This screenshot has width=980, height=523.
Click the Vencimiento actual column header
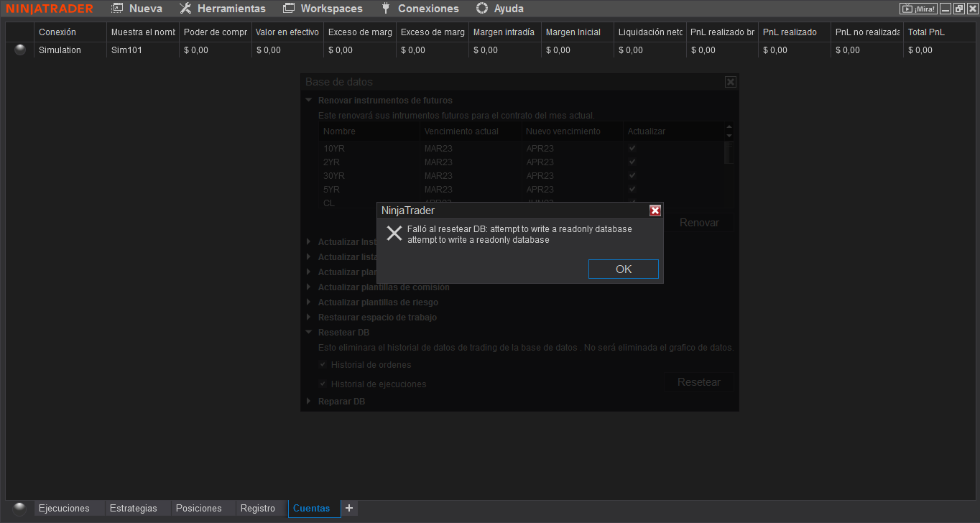click(x=471, y=131)
